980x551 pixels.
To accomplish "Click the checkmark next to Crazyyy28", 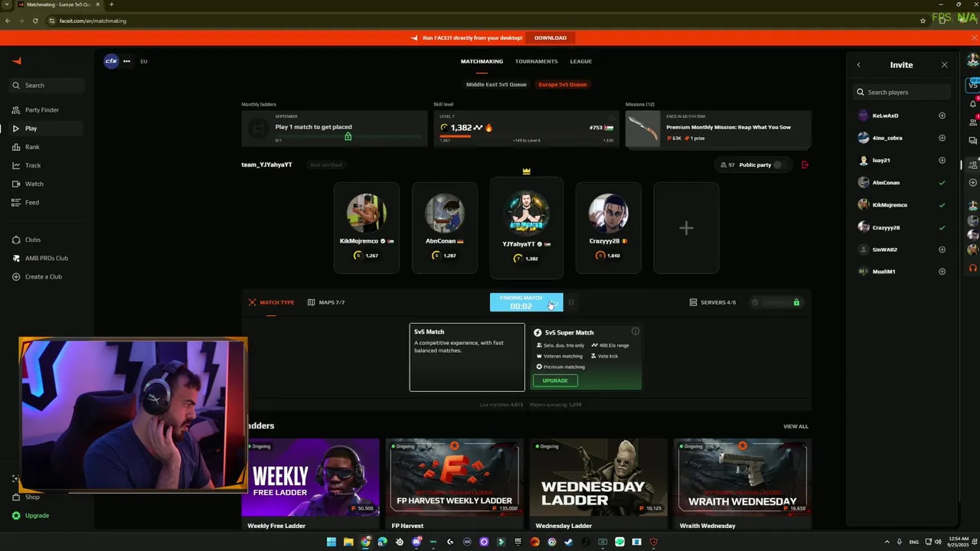I will click(942, 227).
